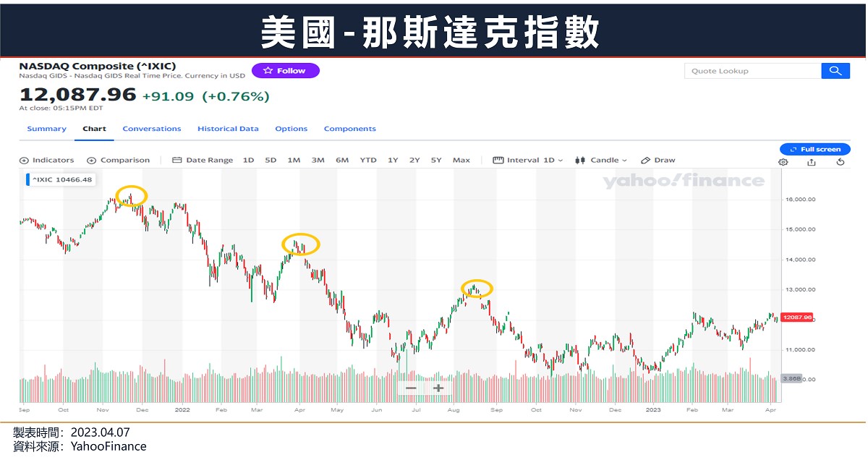Select the Draw pencil tool
This screenshot has width=868, height=460.
659,161
